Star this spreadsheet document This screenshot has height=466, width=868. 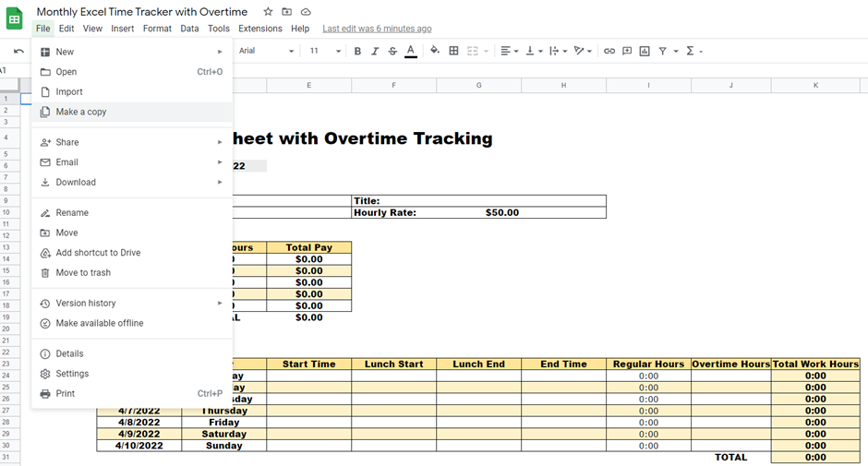point(268,12)
